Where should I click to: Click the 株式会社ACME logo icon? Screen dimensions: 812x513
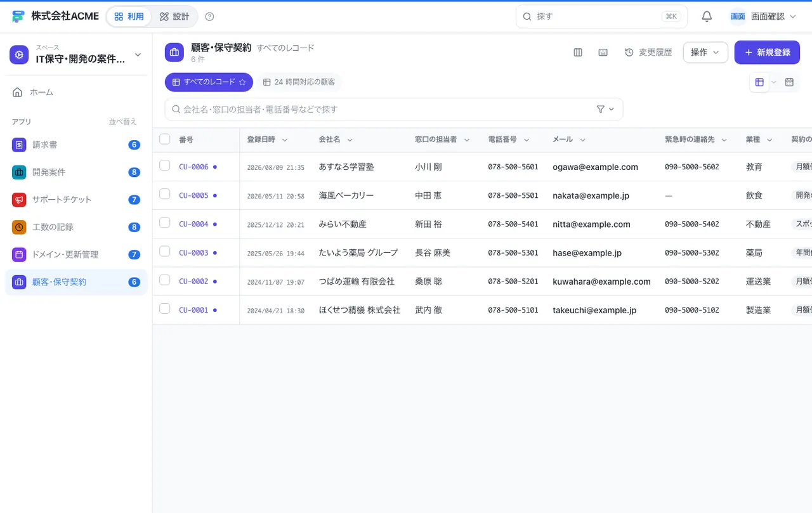18,16
